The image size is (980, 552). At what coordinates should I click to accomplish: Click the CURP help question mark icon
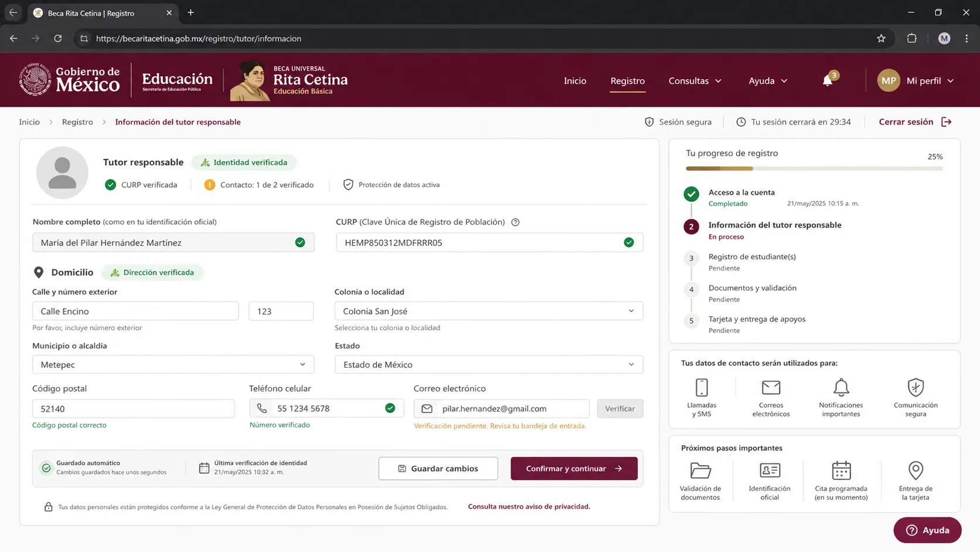click(x=515, y=222)
